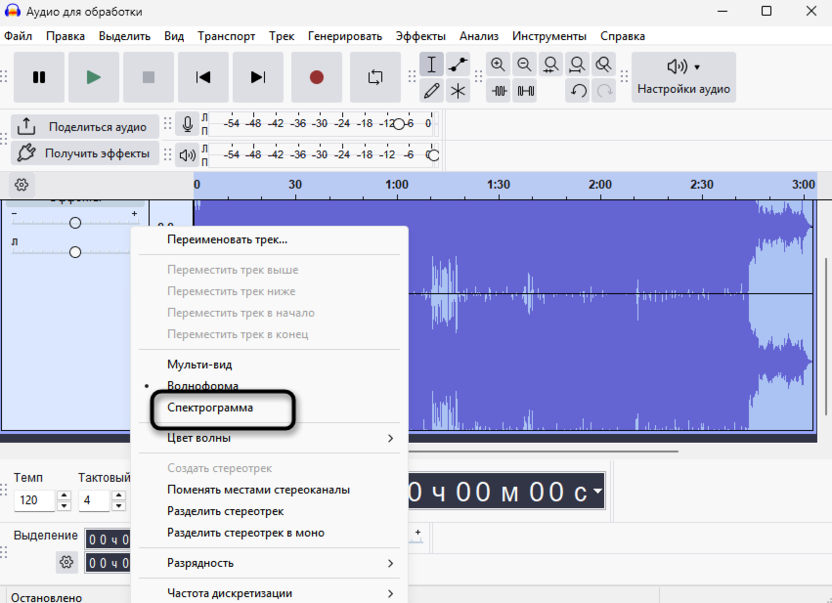832x603 pixels.
Task: Choose Спектрограмма view in context menu
Action: pos(210,408)
